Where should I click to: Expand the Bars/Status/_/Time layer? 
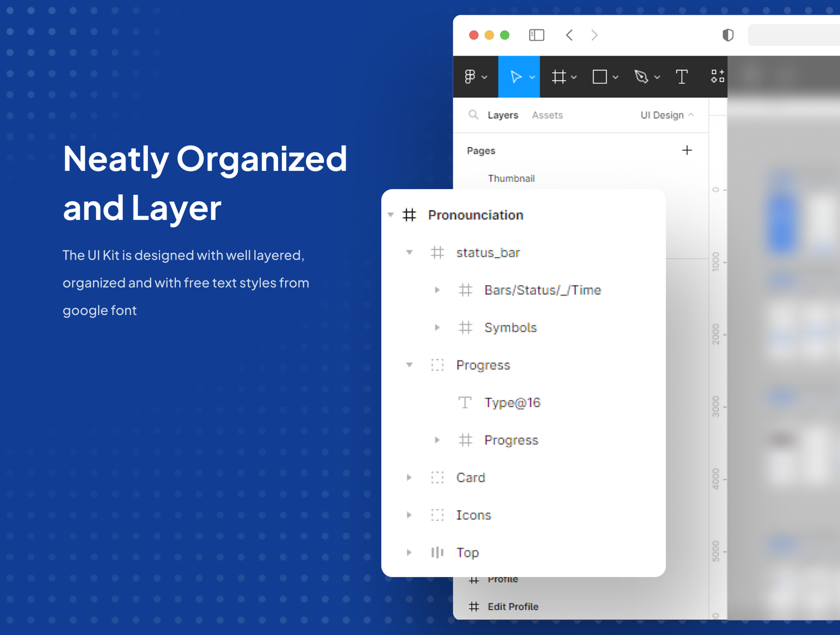[437, 290]
